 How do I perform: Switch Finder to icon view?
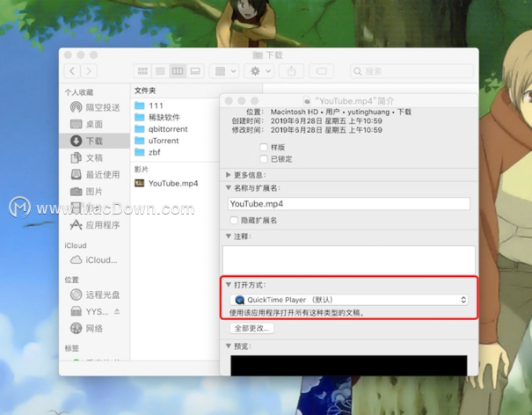[x=142, y=71]
